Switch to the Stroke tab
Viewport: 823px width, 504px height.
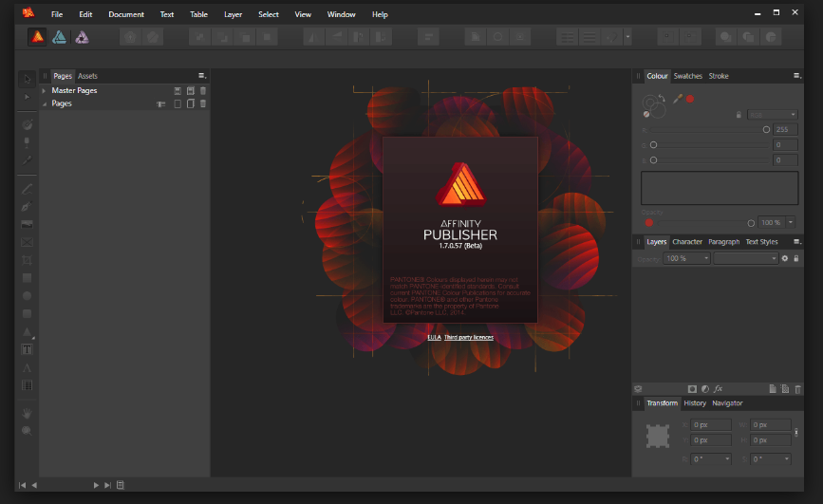coord(719,76)
